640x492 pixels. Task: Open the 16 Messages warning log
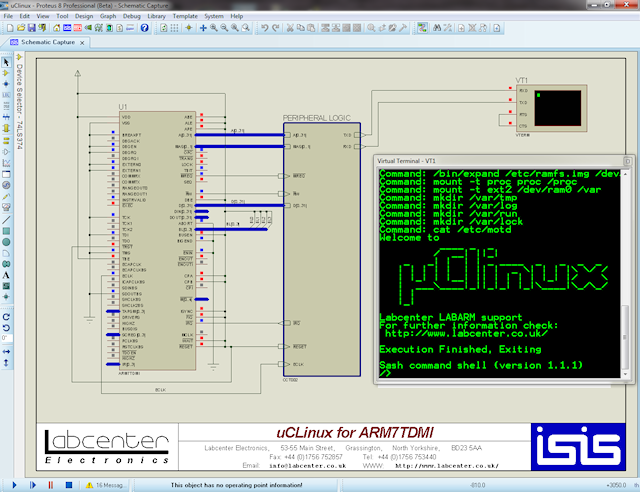[104, 485]
